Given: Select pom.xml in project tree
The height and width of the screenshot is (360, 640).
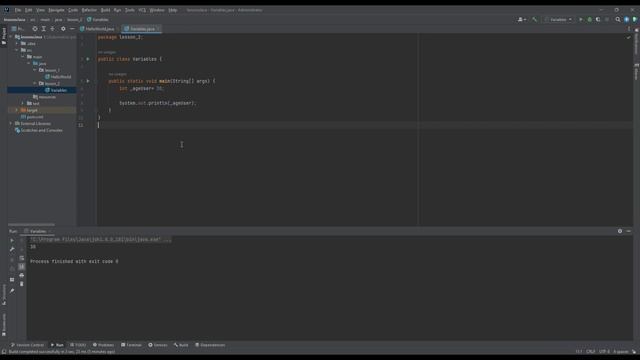Looking at the screenshot, I should (x=32, y=117).
